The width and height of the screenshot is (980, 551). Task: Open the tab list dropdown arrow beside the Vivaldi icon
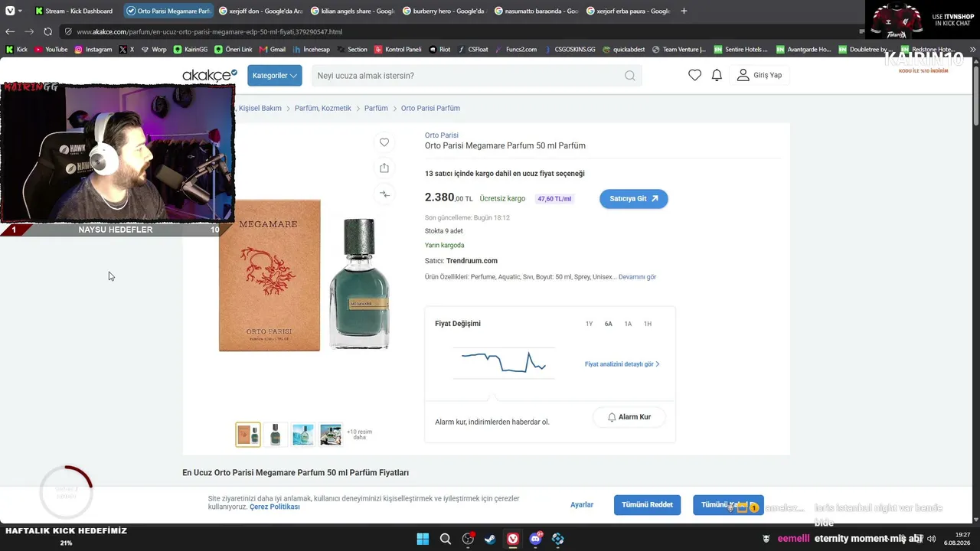(x=20, y=11)
